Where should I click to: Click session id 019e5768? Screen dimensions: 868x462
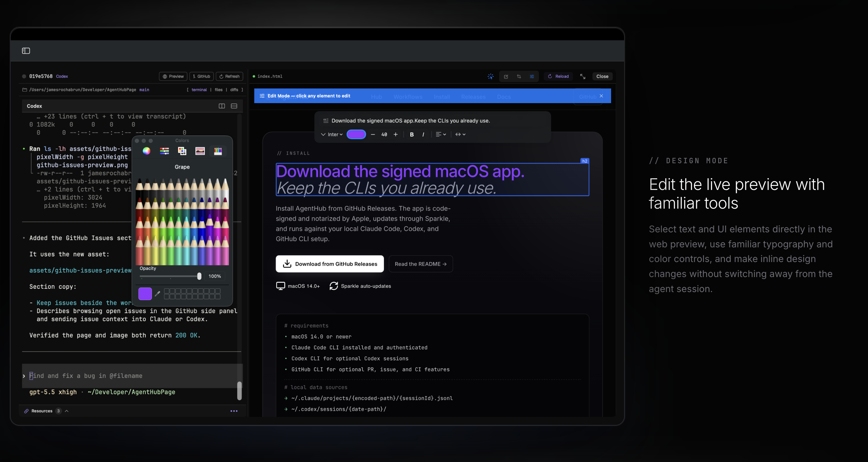[41, 76]
